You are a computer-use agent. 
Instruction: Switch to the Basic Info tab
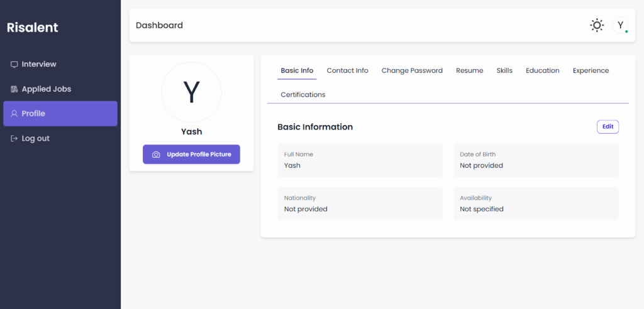click(297, 70)
